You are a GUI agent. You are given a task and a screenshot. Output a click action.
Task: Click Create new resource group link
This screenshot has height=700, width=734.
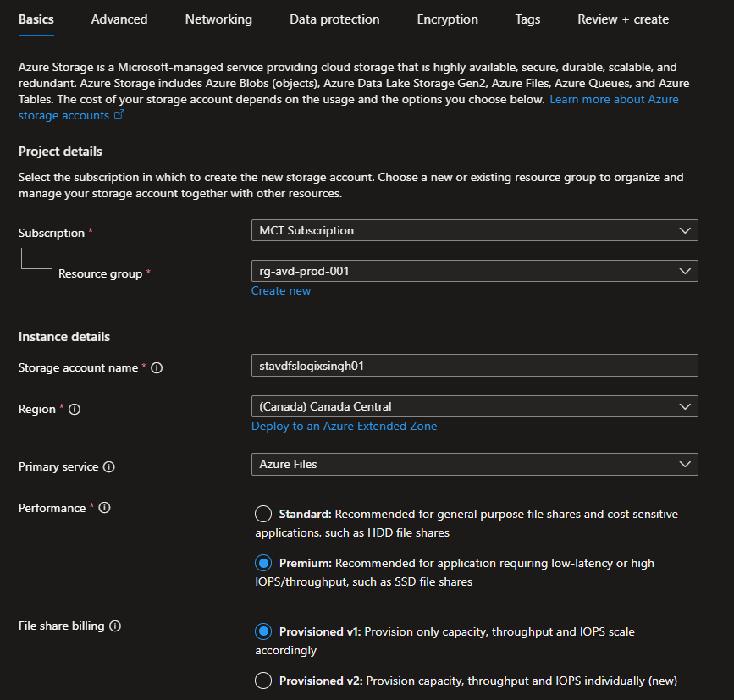(281, 290)
